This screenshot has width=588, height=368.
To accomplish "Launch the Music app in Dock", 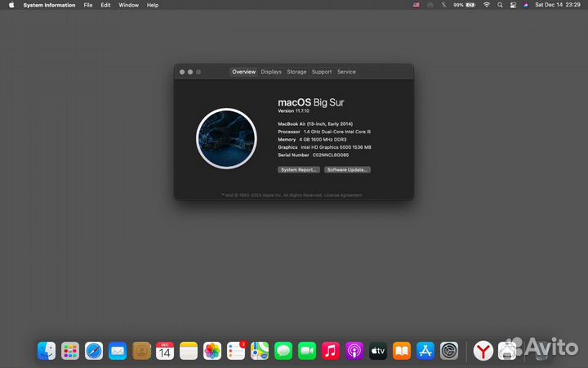I will coord(331,351).
